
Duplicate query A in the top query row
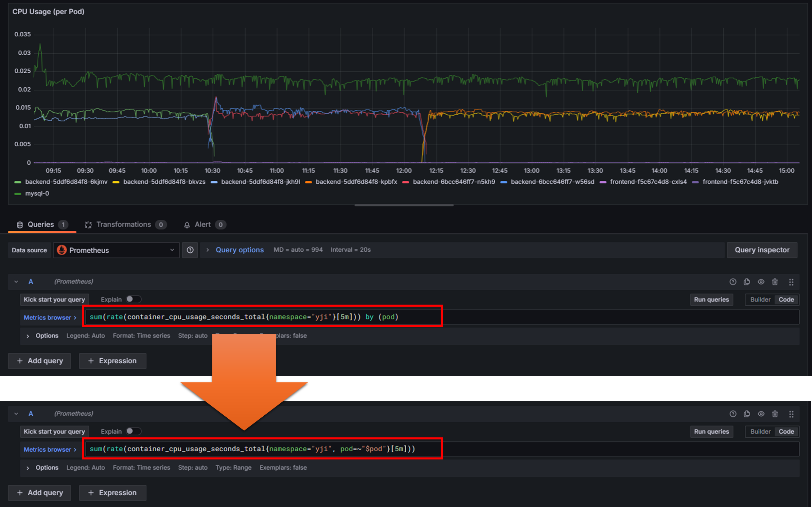click(x=746, y=282)
